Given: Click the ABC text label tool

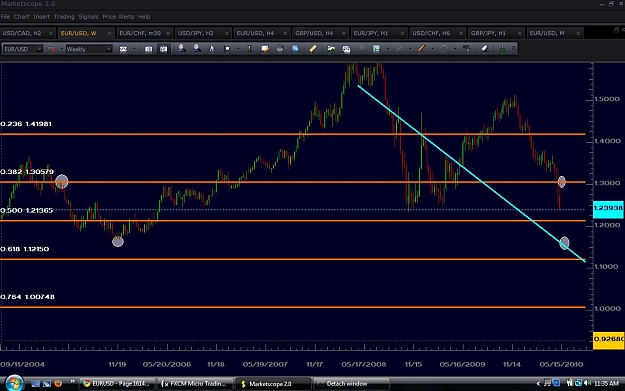Looking at the screenshot, I should point(466,49).
